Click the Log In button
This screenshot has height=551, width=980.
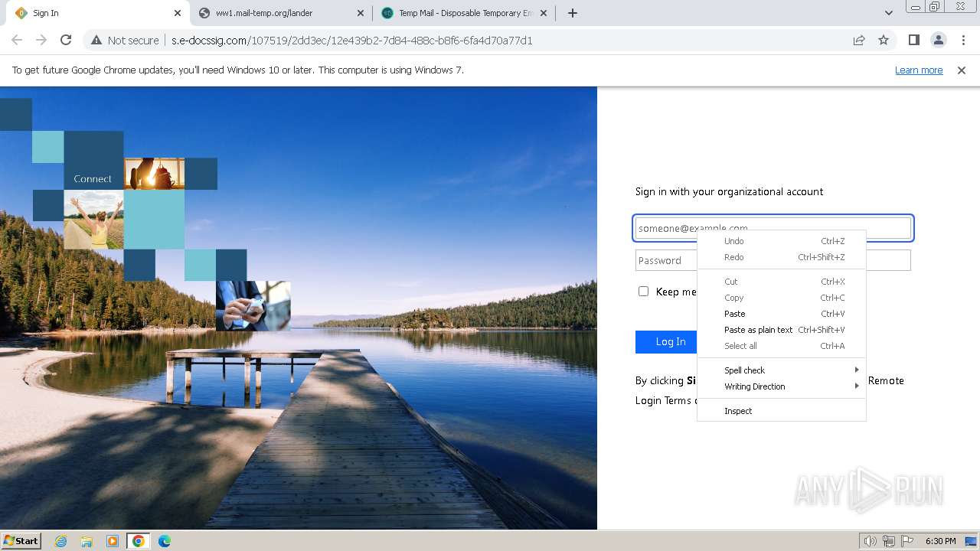(666, 341)
